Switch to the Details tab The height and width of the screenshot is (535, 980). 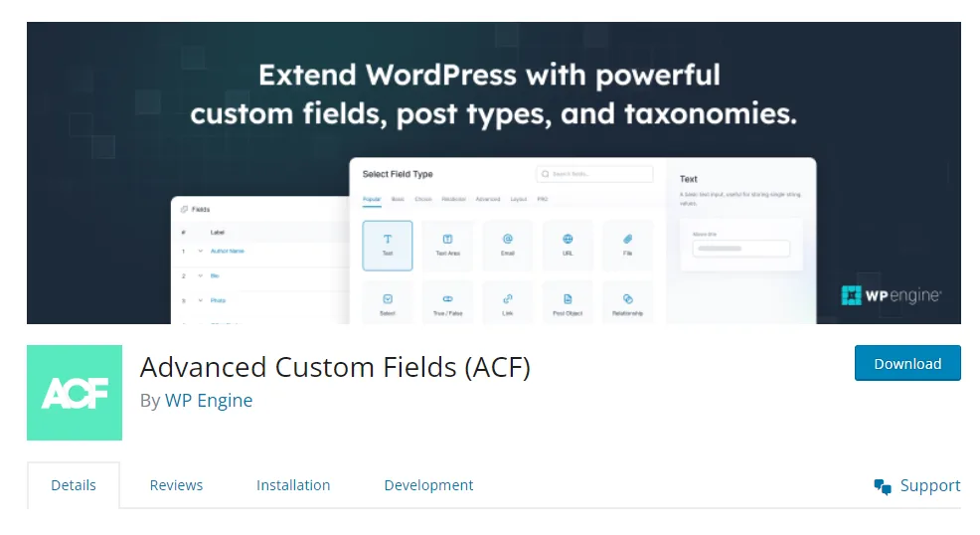tap(74, 485)
